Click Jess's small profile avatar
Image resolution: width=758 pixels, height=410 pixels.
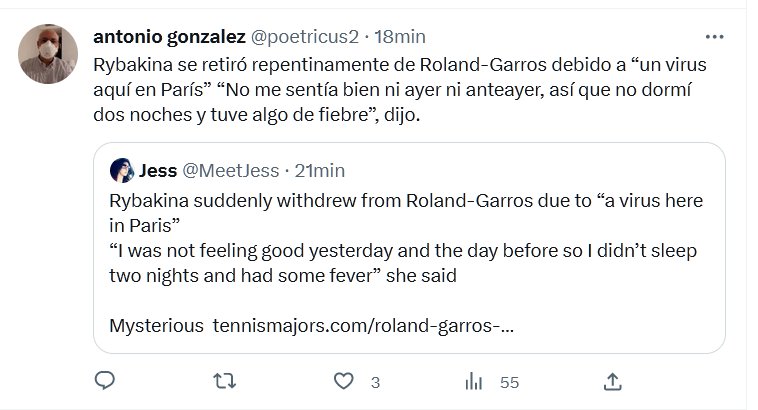122,170
